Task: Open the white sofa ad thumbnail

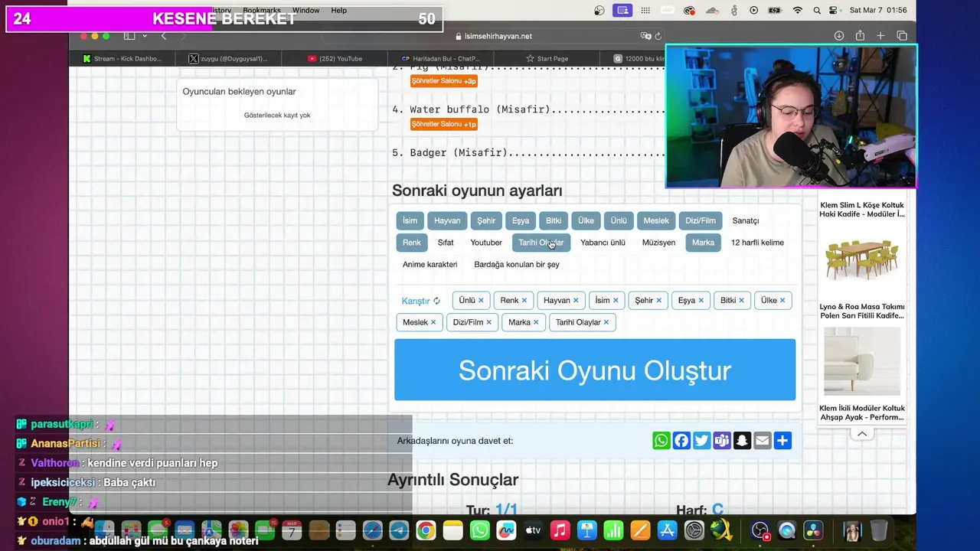Action: [862, 361]
